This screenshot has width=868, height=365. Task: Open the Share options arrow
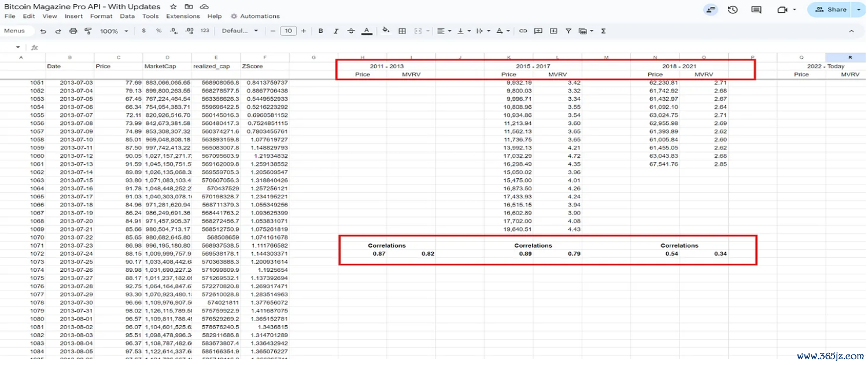[x=859, y=9]
